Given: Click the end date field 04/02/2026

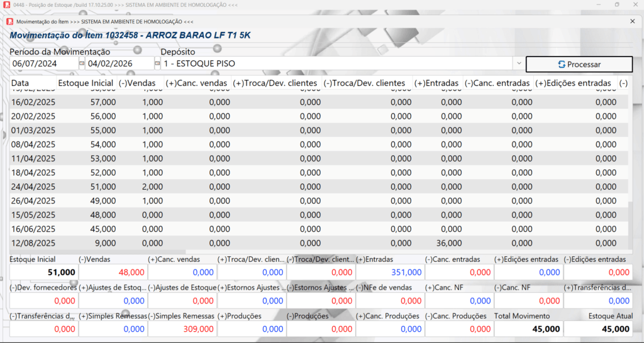Looking at the screenshot, I should [118, 64].
